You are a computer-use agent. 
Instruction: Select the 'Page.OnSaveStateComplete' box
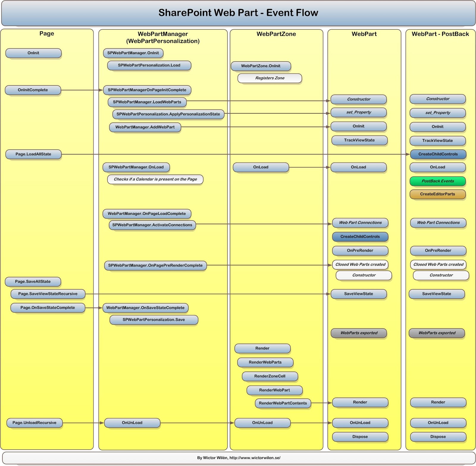(48, 308)
